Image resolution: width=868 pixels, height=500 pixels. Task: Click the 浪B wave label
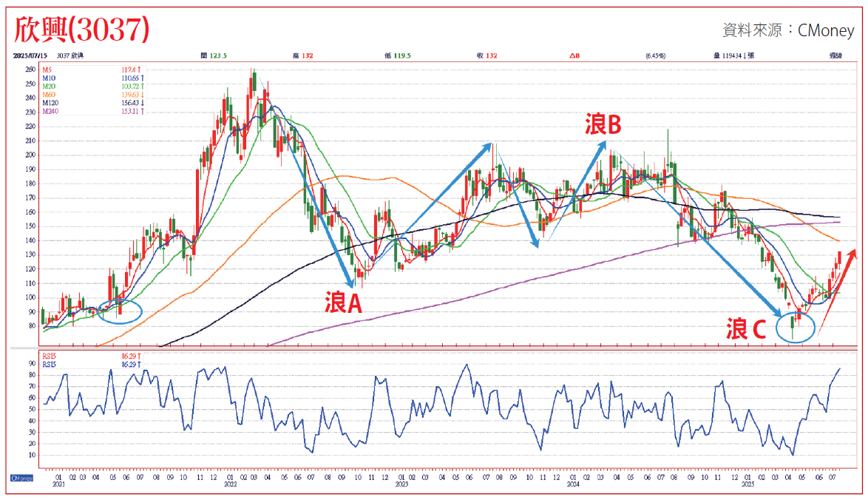click(603, 125)
